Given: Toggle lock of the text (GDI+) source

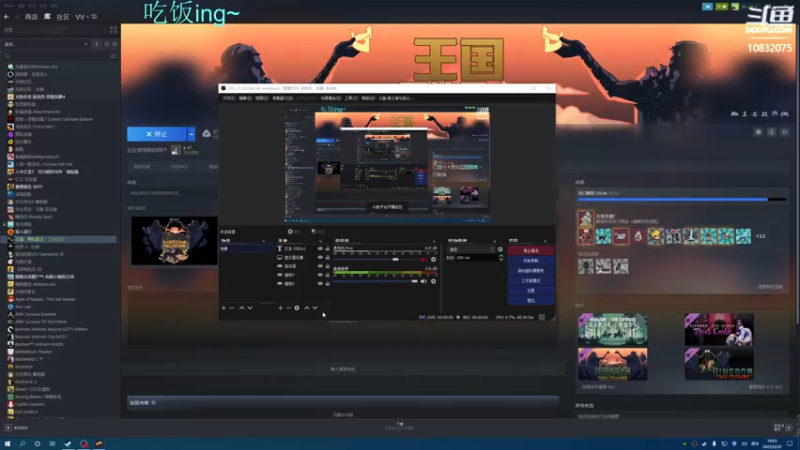Looking at the screenshot, I should (328, 249).
